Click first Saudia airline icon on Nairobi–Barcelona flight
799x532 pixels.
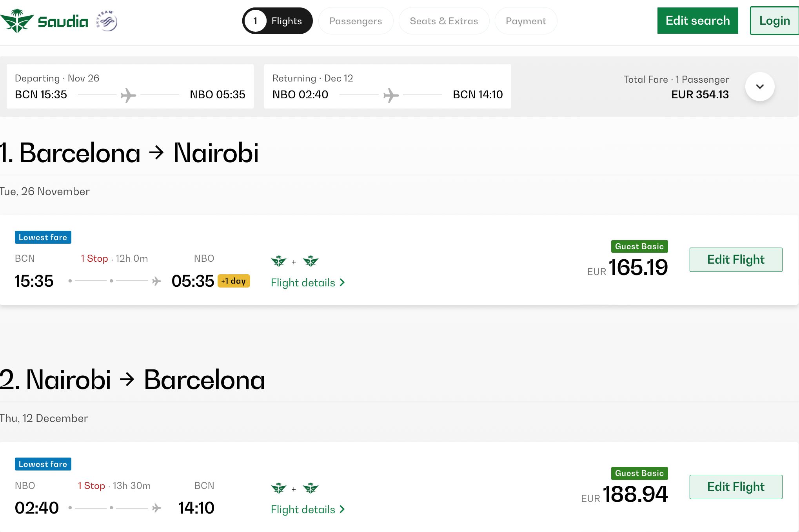pyautogui.click(x=279, y=488)
